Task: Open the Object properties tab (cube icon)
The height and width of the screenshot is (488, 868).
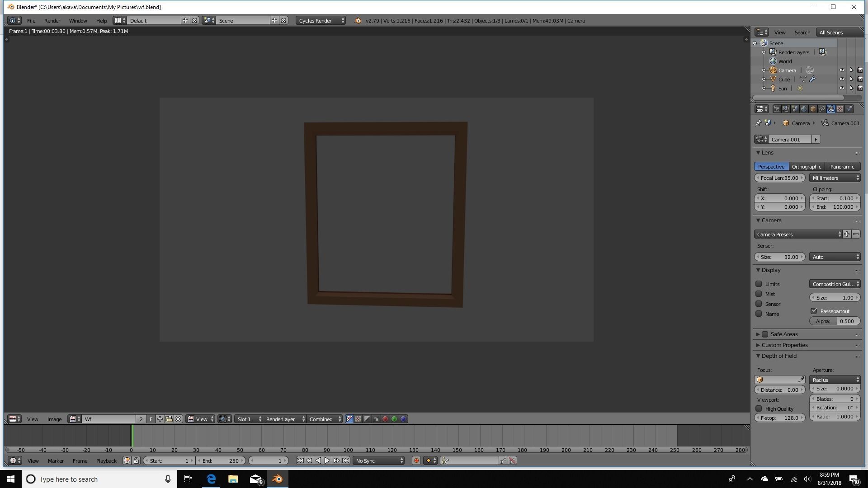Action: [812, 108]
